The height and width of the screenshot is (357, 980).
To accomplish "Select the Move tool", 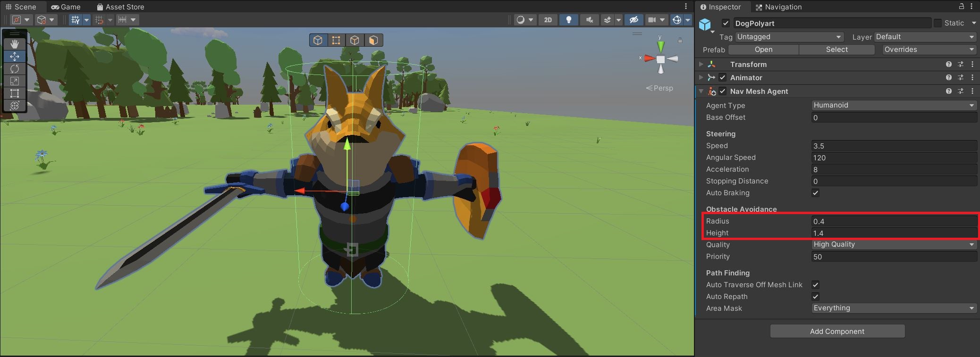I will pos(15,56).
